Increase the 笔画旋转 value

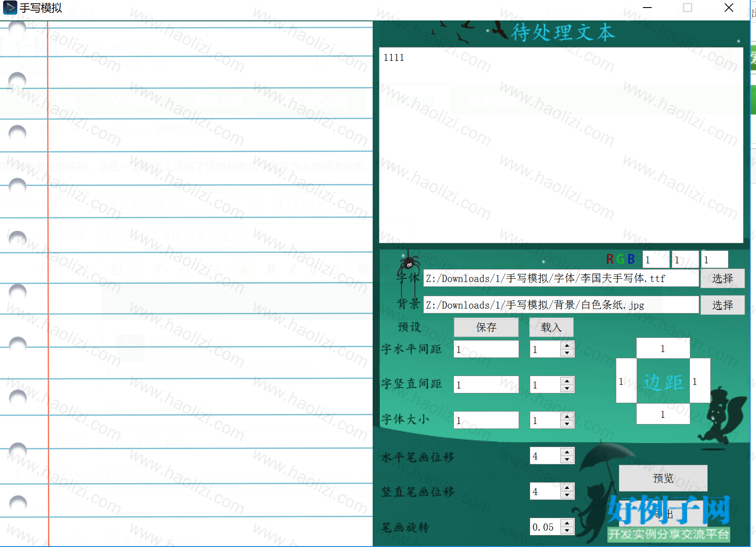[x=567, y=523]
